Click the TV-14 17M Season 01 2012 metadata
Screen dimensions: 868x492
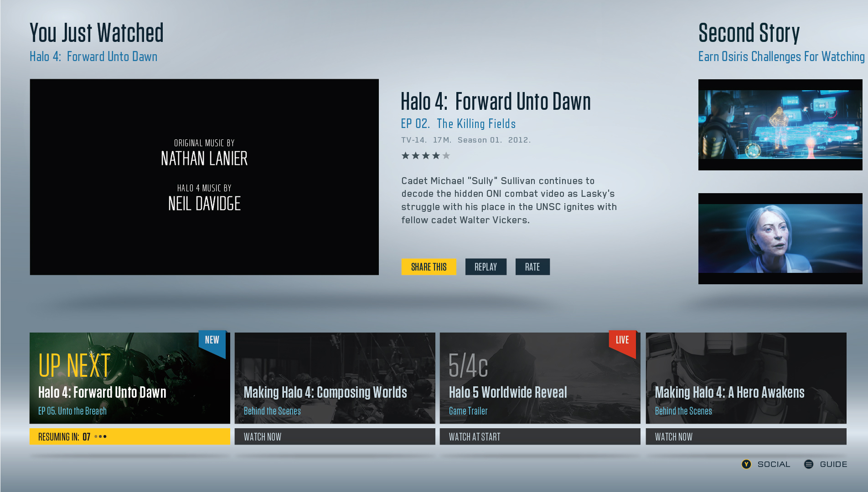pyautogui.click(x=466, y=140)
